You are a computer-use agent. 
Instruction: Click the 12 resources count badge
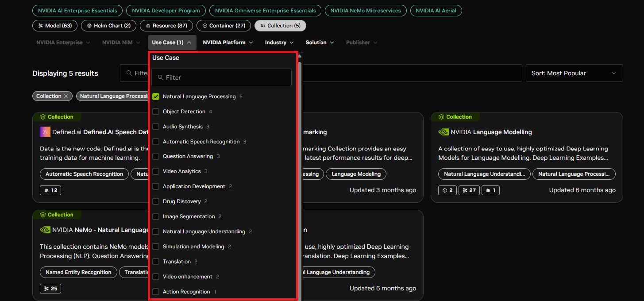coord(50,190)
